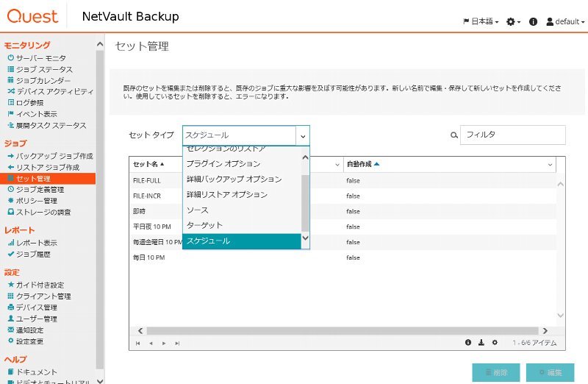The height and width of the screenshot is (384, 588).
Task: Click the フィルタ search field
Action: point(512,135)
